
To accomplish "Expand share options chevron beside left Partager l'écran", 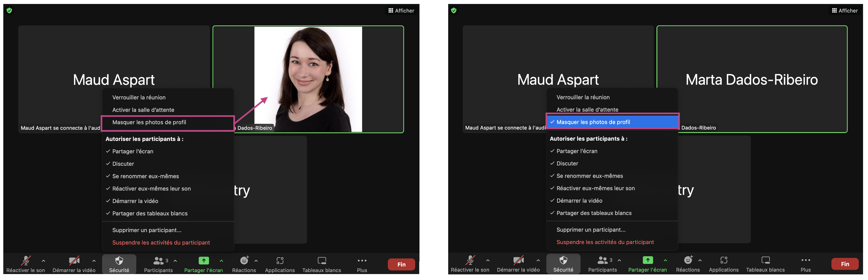I will (x=221, y=261).
